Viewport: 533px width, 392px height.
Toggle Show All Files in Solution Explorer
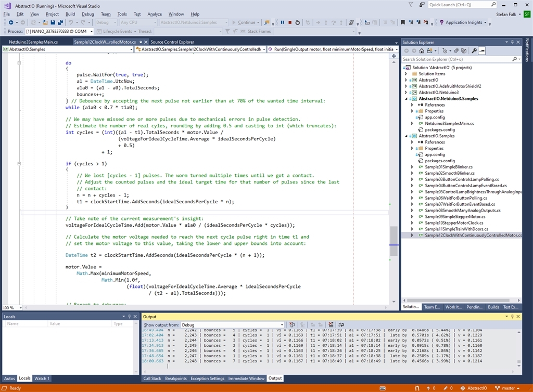pos(464,51)
